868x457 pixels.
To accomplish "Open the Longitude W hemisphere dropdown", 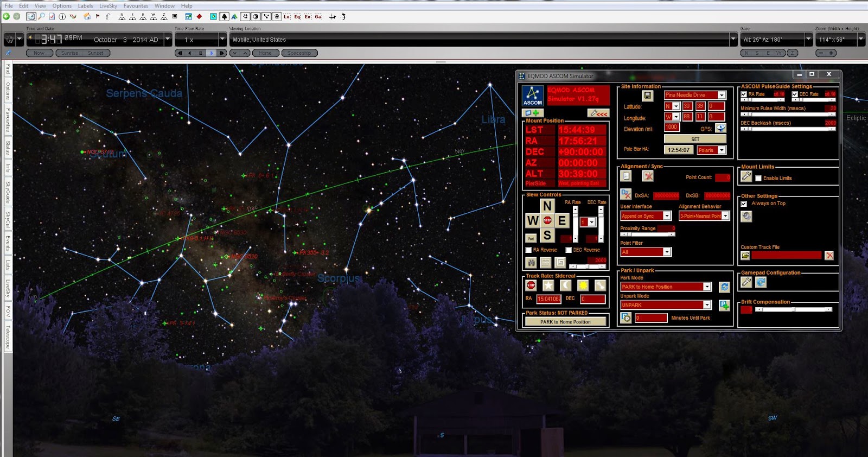I will coord(676,117).
